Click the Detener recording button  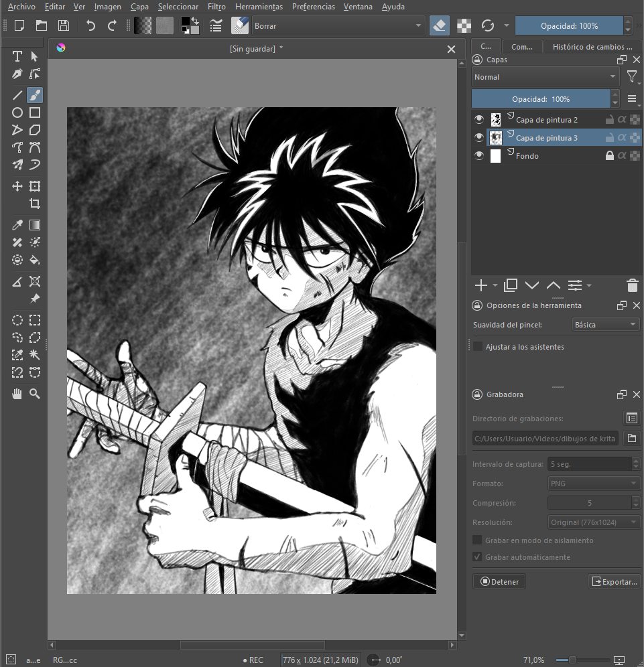499,581
